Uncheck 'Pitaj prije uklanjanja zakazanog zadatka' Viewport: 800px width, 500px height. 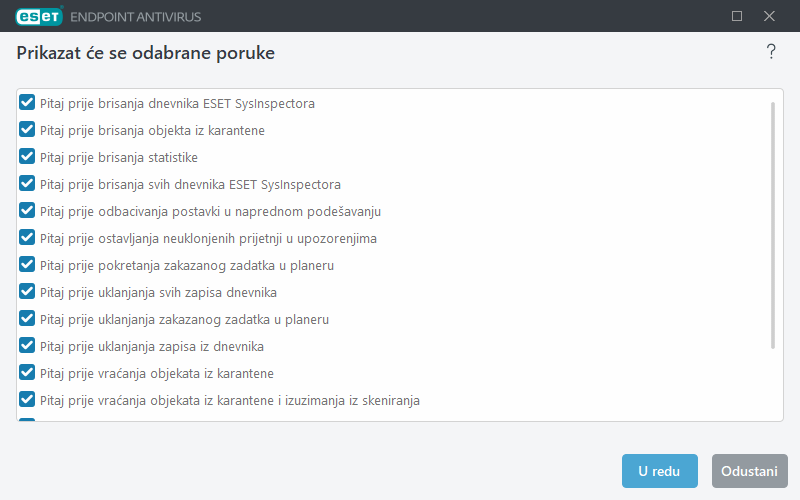point(28,319)
